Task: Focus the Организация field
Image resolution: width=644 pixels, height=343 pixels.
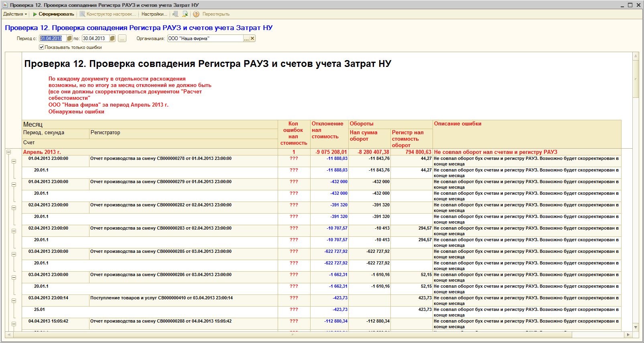Action: (205, 38)
